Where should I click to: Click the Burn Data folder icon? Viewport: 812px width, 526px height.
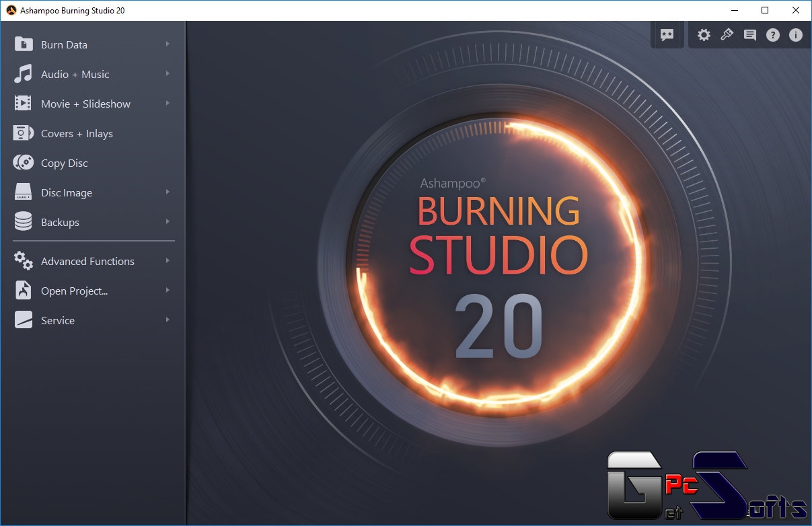24,44
